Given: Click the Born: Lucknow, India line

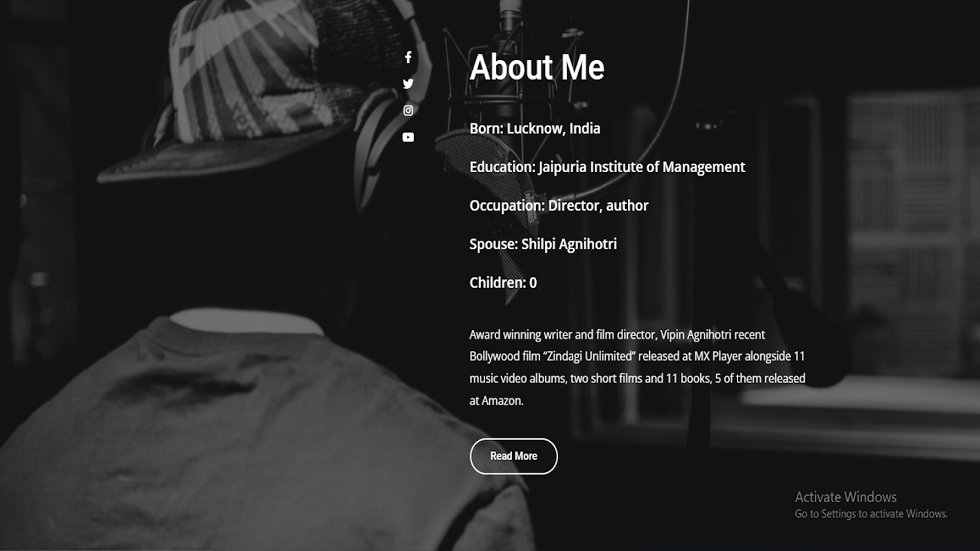Looking at the screenshot, I should [535, 129].
